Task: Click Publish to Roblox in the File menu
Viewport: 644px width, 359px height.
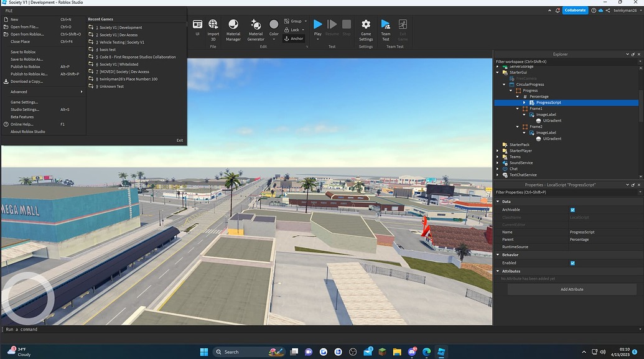Action: coord(26,67)
